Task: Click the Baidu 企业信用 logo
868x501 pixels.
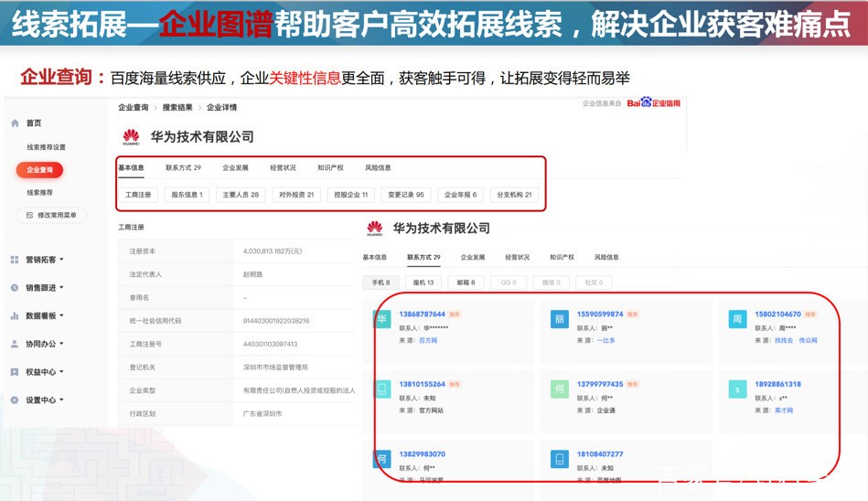Action: [x=653, y=103]
